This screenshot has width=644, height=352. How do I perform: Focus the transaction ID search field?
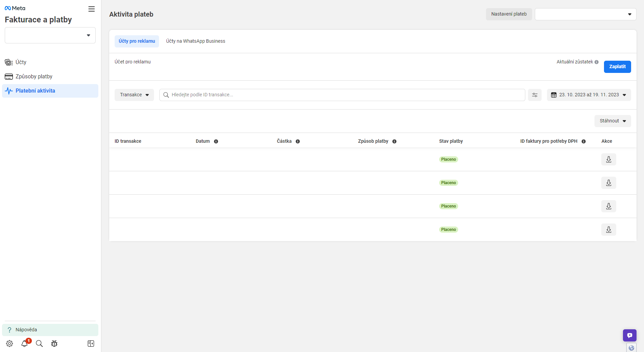pyautogui.click(x=342, y=95)
